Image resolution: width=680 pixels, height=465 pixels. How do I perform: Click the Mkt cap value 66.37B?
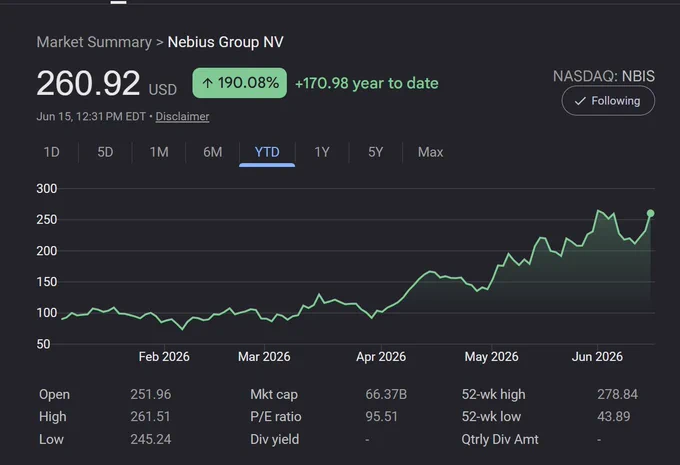point(386,394)
